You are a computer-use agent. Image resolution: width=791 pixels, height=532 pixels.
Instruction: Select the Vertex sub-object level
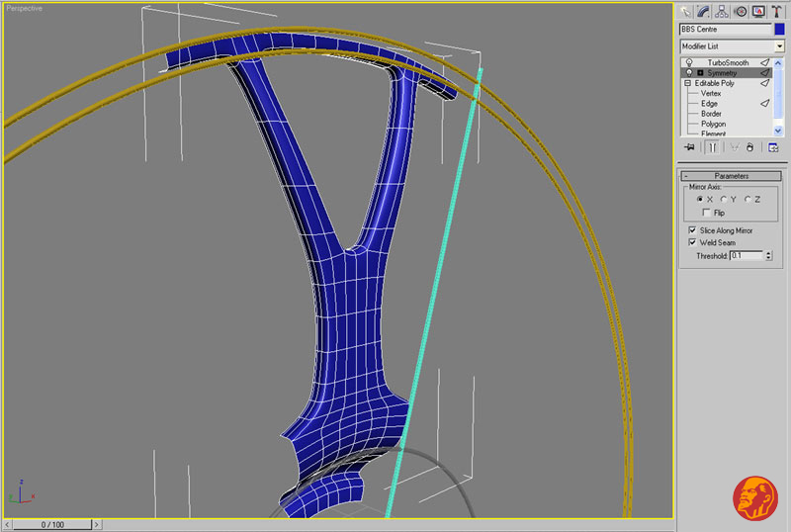click(710, 93)
